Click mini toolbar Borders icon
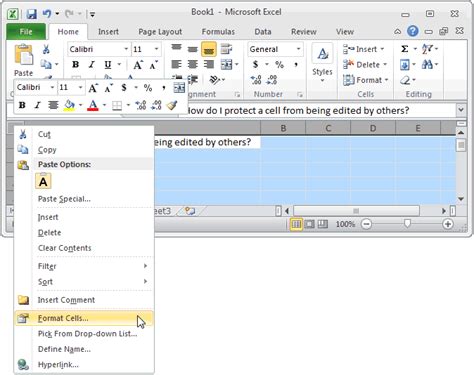 coord(117,106)
